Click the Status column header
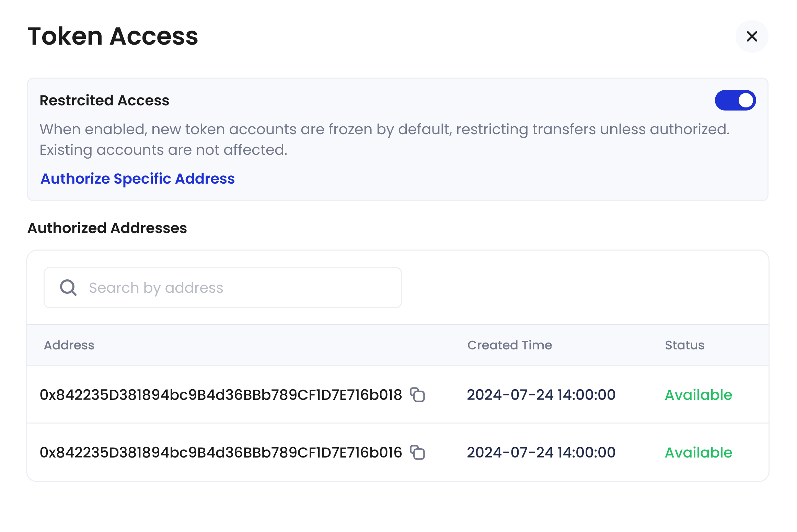The width and height of the screenshot is (797, 532). (x=684, y=345)
